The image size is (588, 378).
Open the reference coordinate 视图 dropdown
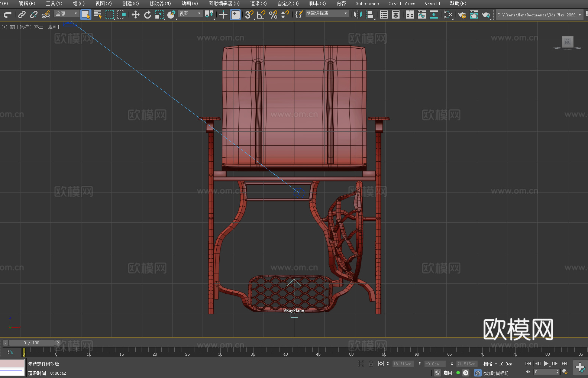[x=190, y=13]
